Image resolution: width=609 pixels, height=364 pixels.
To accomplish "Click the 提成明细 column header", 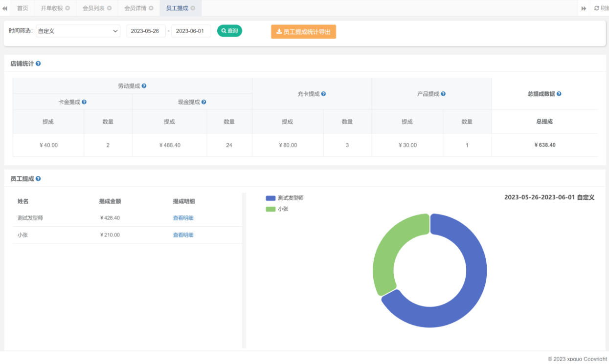I will (184, 201).
